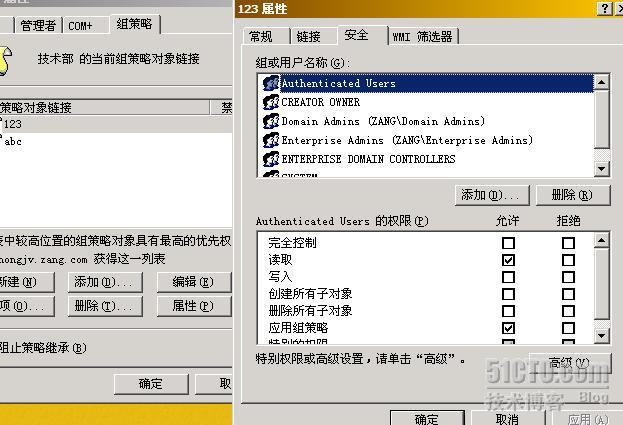
Task: Click the 高级(V) advanced button
Action: click(x=569, y=363)
